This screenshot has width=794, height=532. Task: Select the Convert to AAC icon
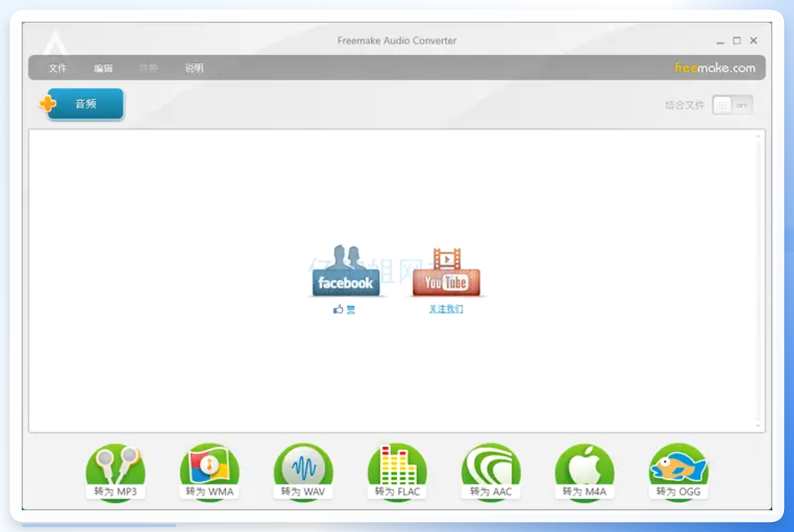(x=490, y=472)
